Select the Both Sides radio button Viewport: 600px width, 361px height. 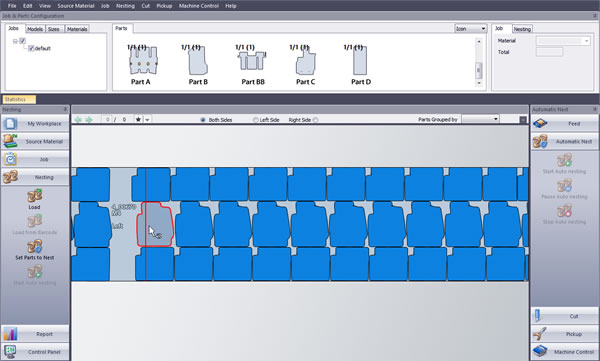203,120
